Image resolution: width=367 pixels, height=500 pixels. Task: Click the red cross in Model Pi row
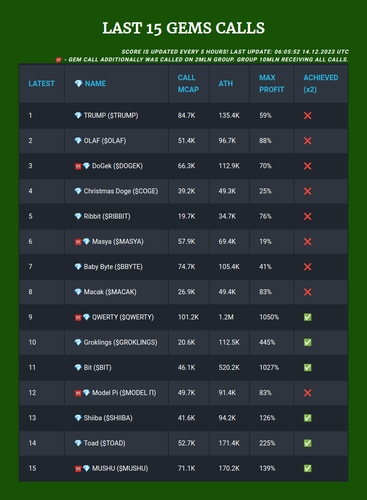(x=307, y=393)
